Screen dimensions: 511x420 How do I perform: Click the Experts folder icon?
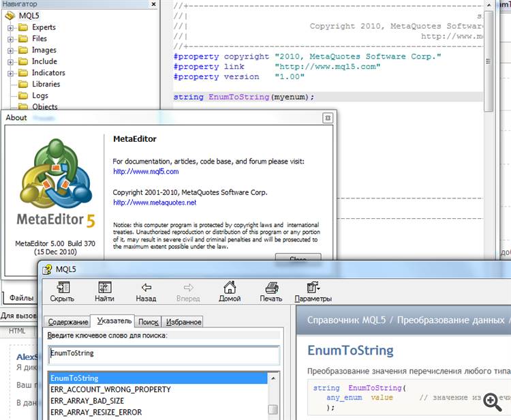click(x=23, y=27)
